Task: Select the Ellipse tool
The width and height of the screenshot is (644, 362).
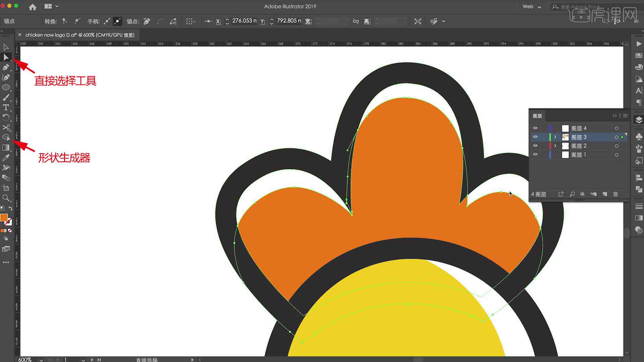Action: click(x=6, y=87)
